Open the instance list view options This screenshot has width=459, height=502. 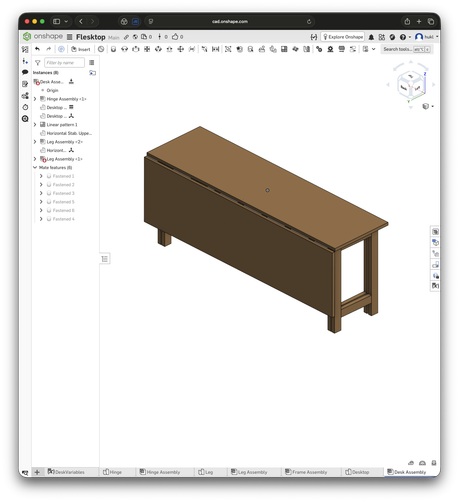(x=92, y=63)
